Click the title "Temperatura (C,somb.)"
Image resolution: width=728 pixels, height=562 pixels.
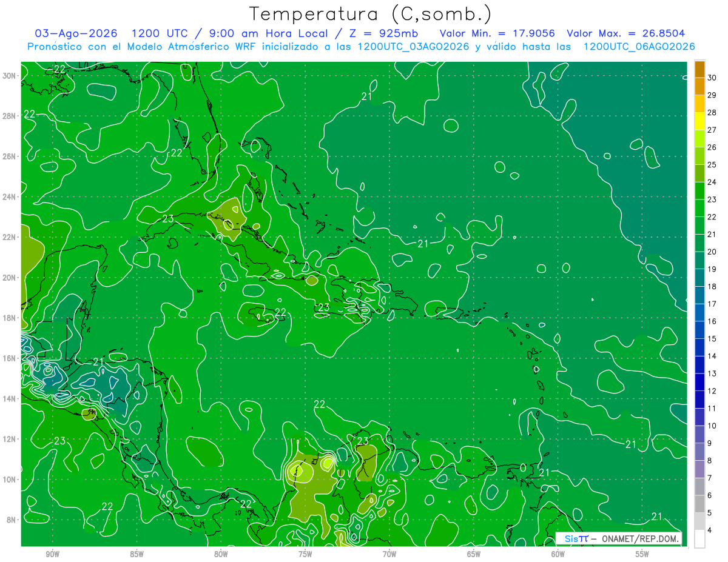371,14
